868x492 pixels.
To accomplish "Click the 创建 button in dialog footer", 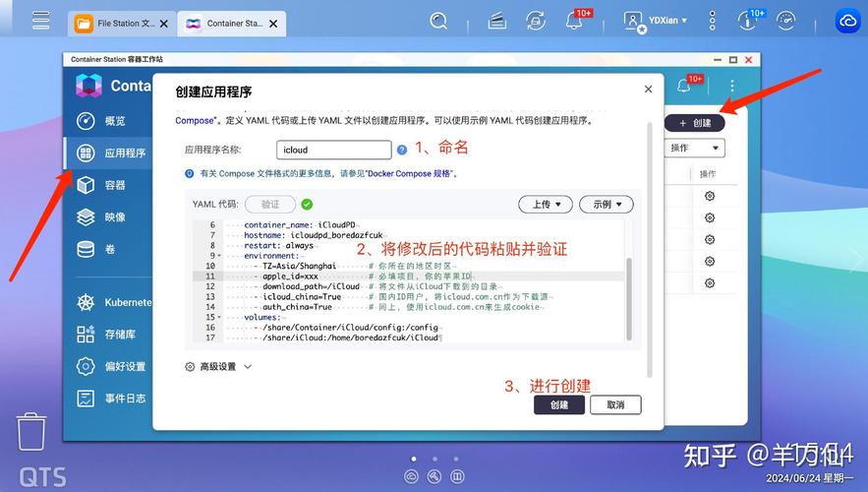I will pyautogui.click(x=558, y=404).
